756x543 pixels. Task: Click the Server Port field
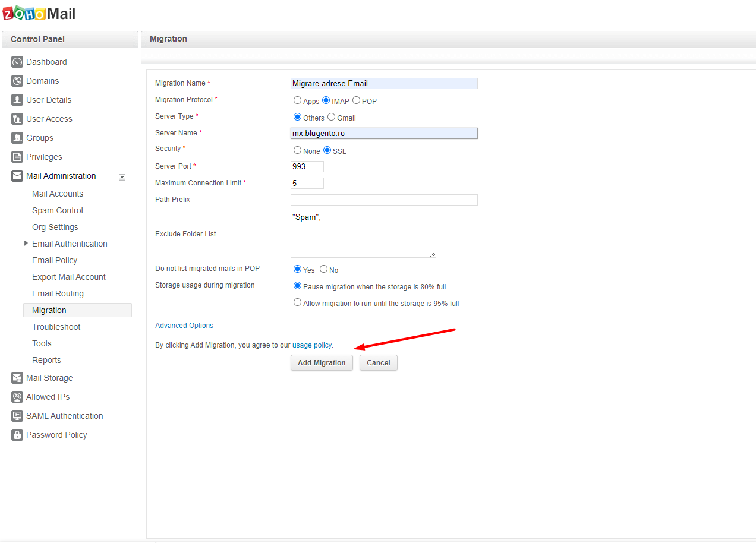[307, 167]
